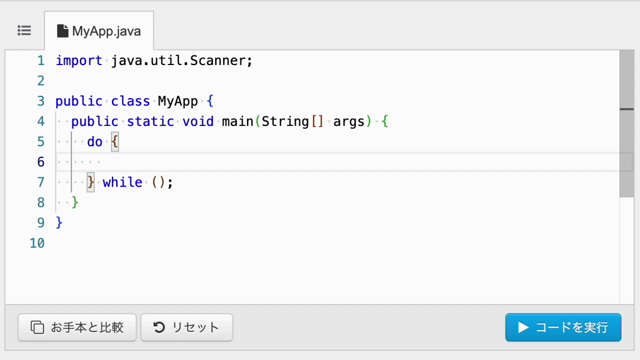Click the editor vertical scrollbar thumb
Image resolution: width=640 pixels, height=360 pixels.
pos(627,124)
